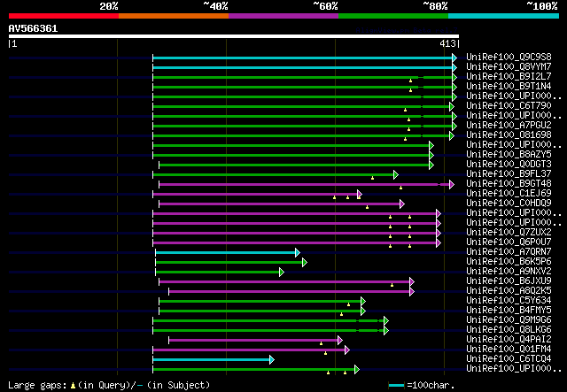Click the arrowhead ending the O81698 alignment
This screenshot has height=392, width=567.
click(x=452, y=136)
